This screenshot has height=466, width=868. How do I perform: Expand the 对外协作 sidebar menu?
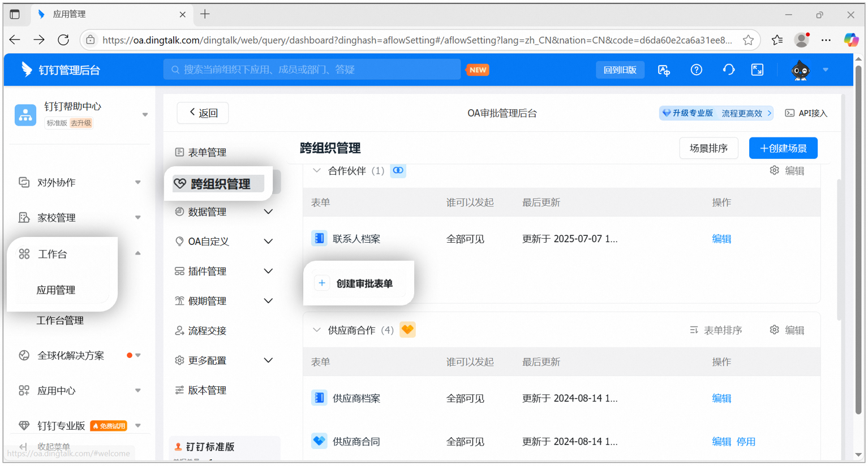[x=137, y=182]
